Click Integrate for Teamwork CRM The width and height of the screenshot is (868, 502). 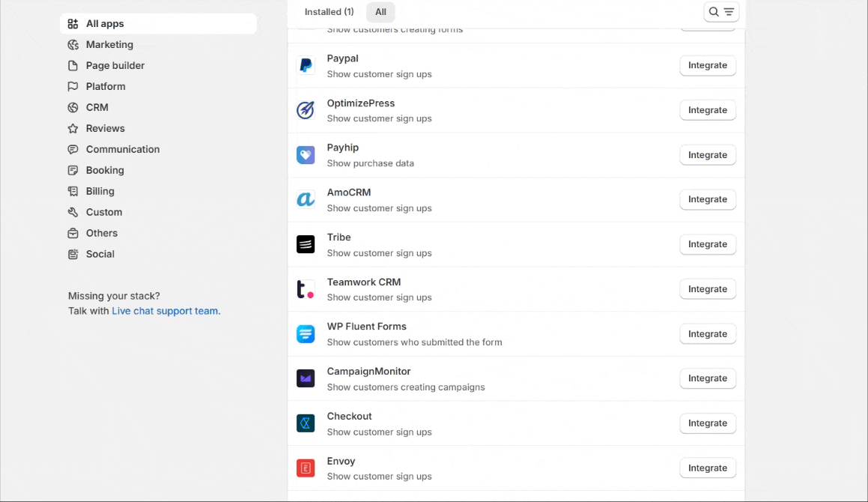[x=708, y=289]
